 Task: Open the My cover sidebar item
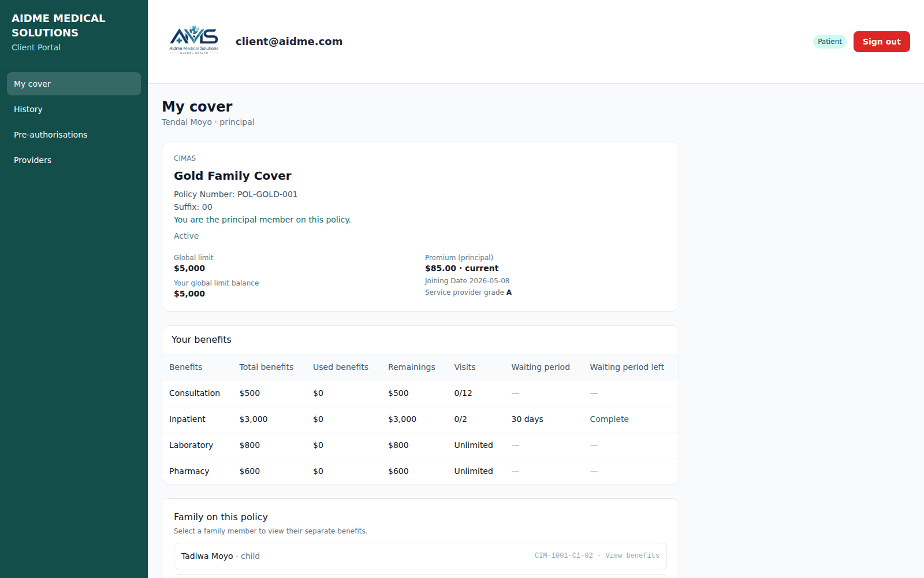point(74,84)
